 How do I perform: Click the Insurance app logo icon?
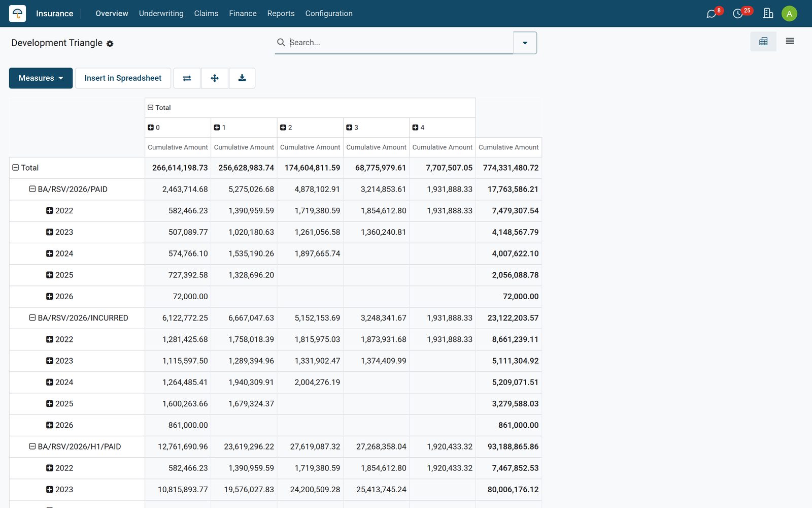(17, 13)
